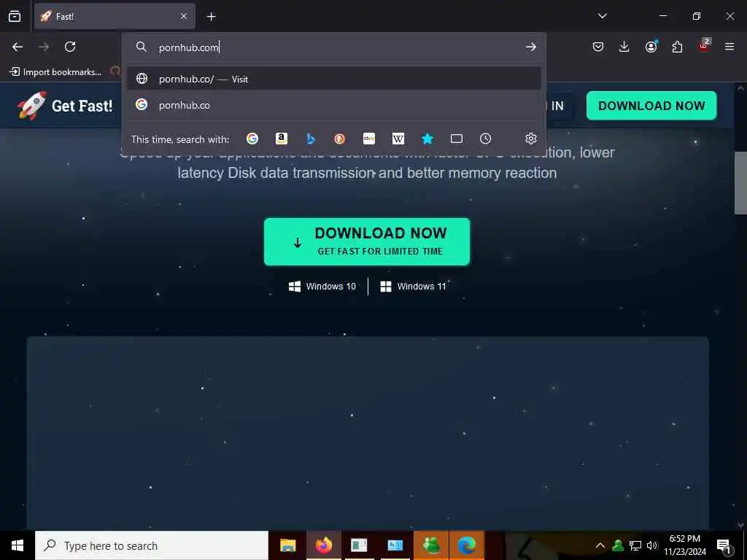Open network settings tray icon
The image size is (747, 560).
[x=635, y=545]
